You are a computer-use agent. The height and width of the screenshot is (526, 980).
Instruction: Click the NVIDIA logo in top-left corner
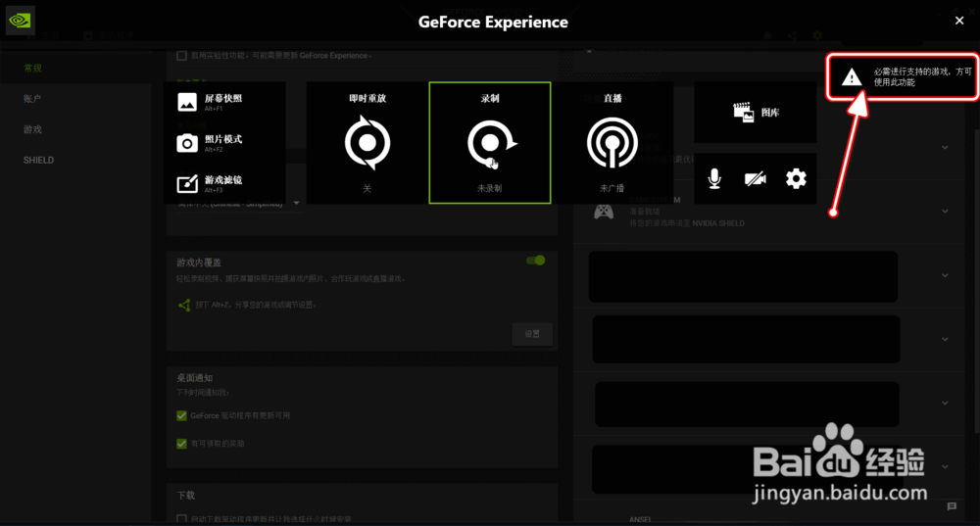[x=20, y=20]
